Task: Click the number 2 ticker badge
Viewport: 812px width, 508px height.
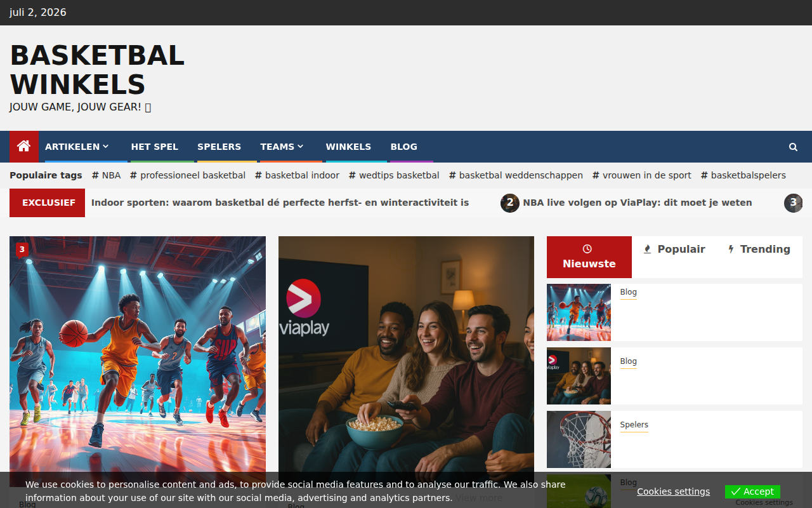Action: (x=510, y=203)
